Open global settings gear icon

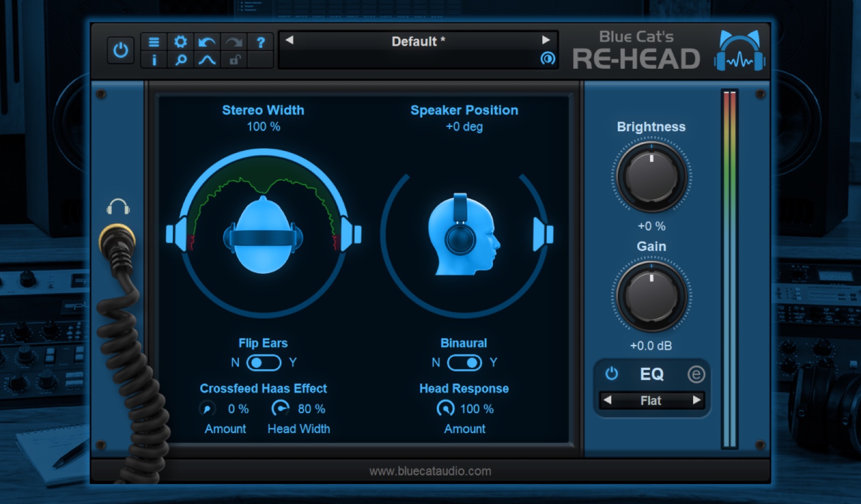180,42
